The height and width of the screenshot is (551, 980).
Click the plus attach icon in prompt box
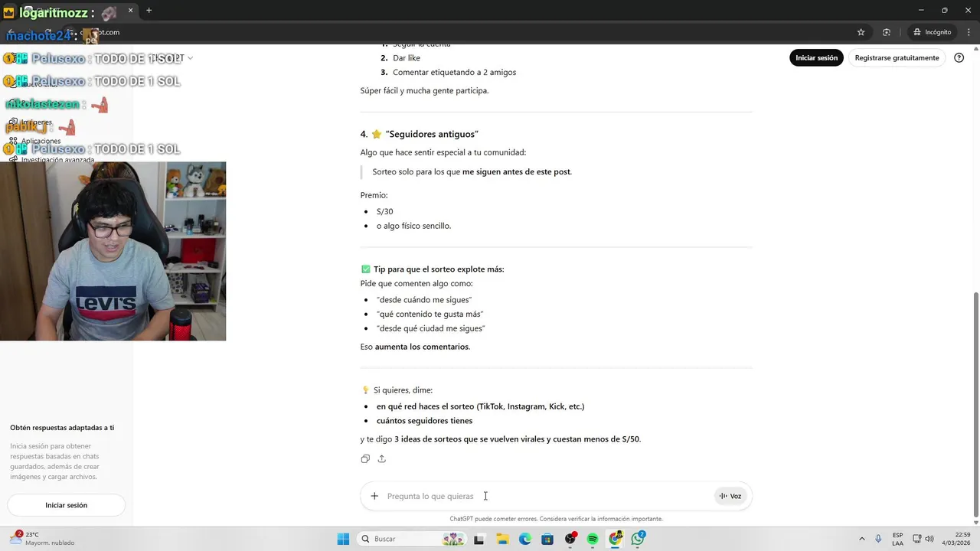(374, 496)
